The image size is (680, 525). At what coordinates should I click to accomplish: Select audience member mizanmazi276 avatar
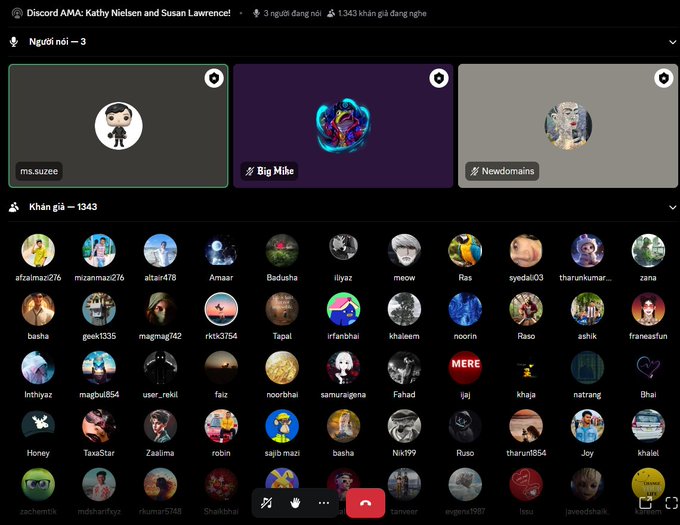(99, 251)
